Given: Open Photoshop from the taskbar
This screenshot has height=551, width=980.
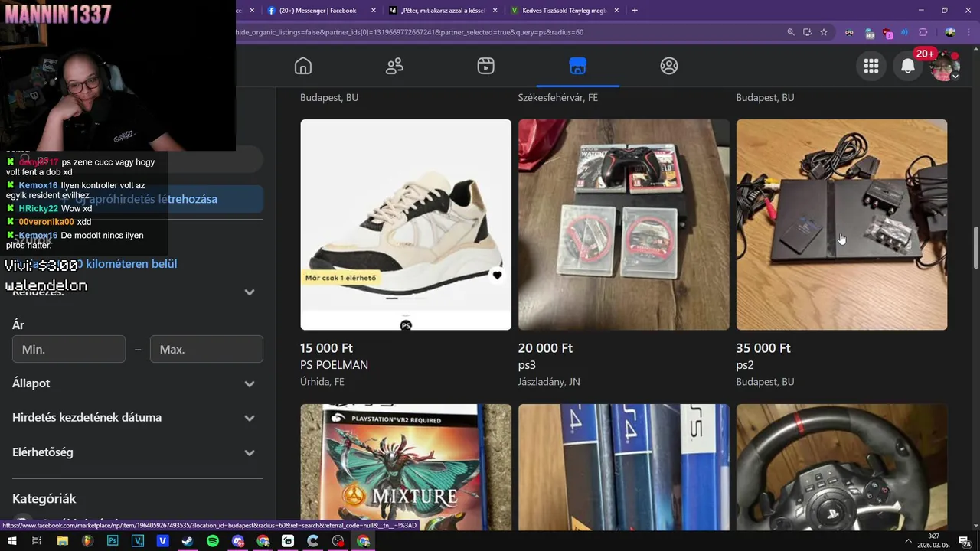Looking at the screenshot, I should pos(113,541).
